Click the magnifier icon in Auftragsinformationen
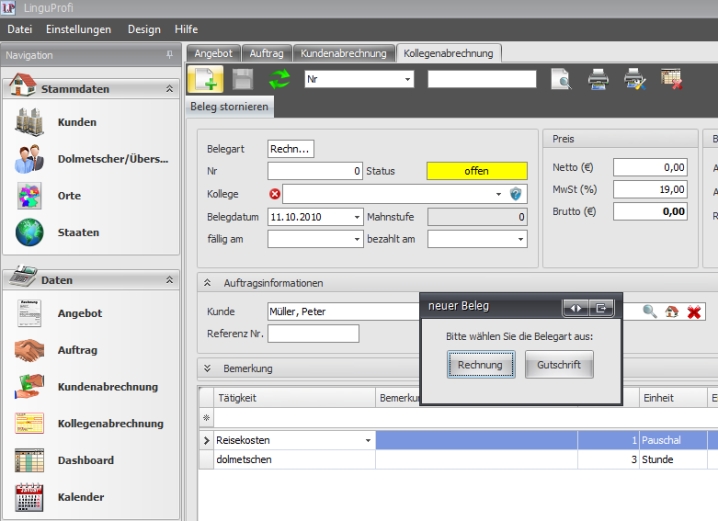 click(650, 312)
